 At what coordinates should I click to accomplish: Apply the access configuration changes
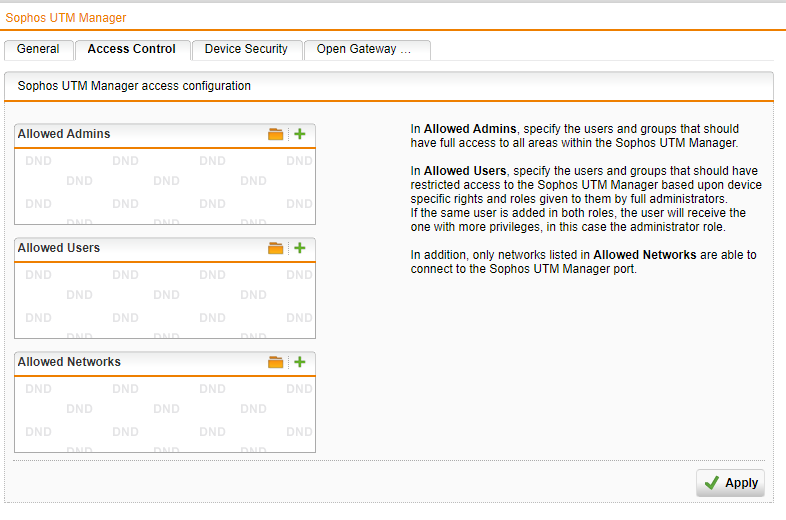pyautogui.click(x=730, y=483)
